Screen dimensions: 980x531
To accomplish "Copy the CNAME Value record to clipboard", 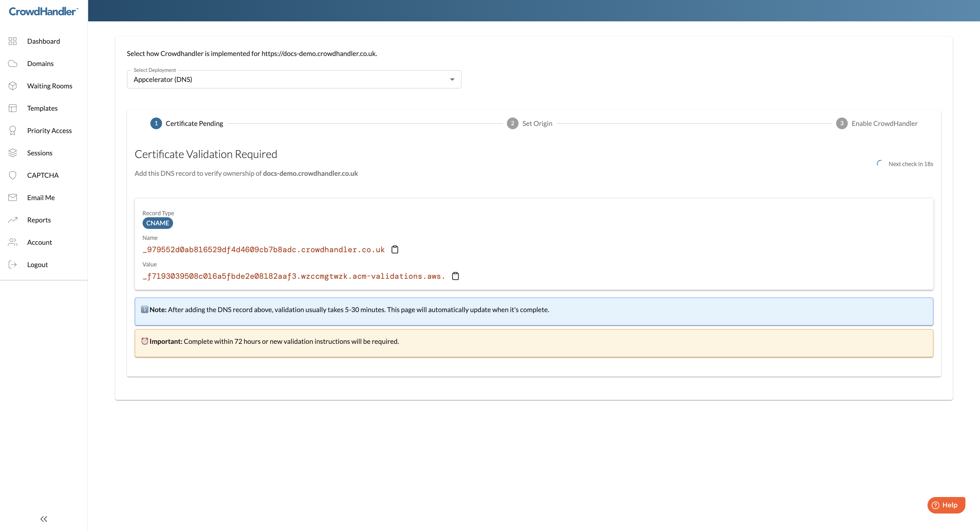I will 455,276.
